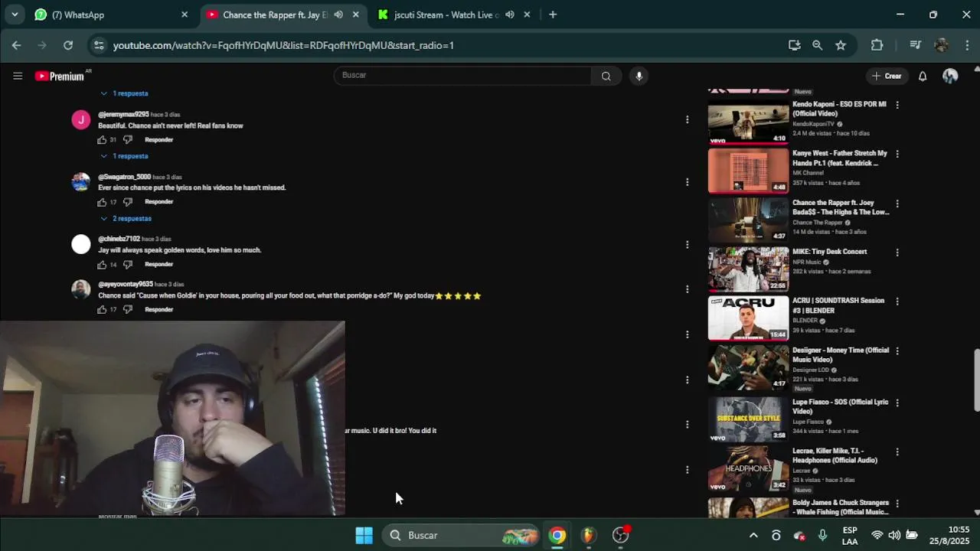Open Boldy James Whale Fishing video title
Image resolution: width=980 pixels, height=551 pixels.
[841, 507]
